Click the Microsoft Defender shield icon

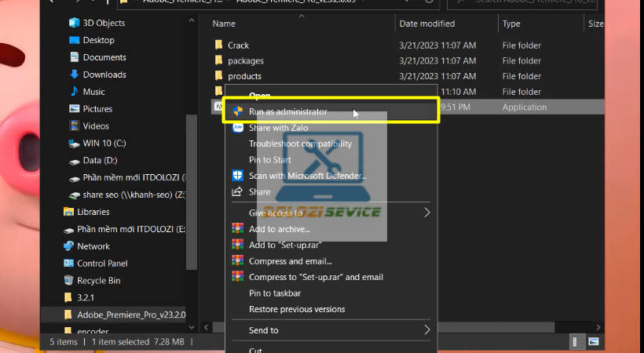click(x=236, y=176)
